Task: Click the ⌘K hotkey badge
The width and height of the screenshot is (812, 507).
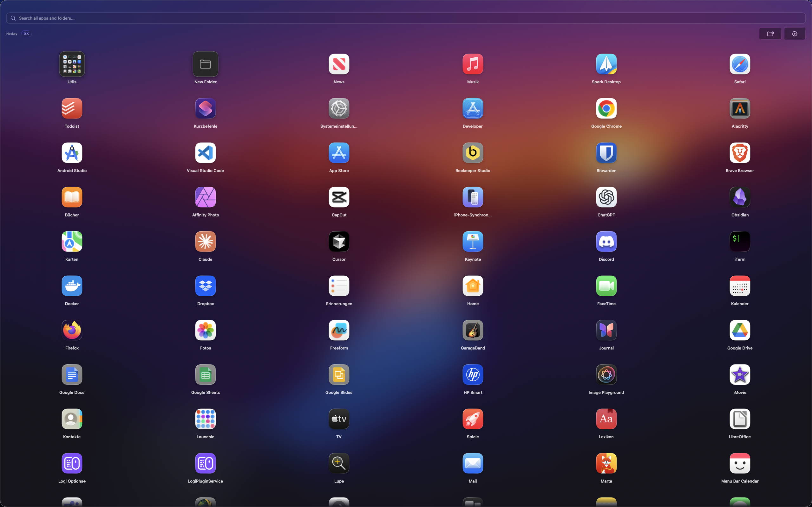Action: pos(26,34)
